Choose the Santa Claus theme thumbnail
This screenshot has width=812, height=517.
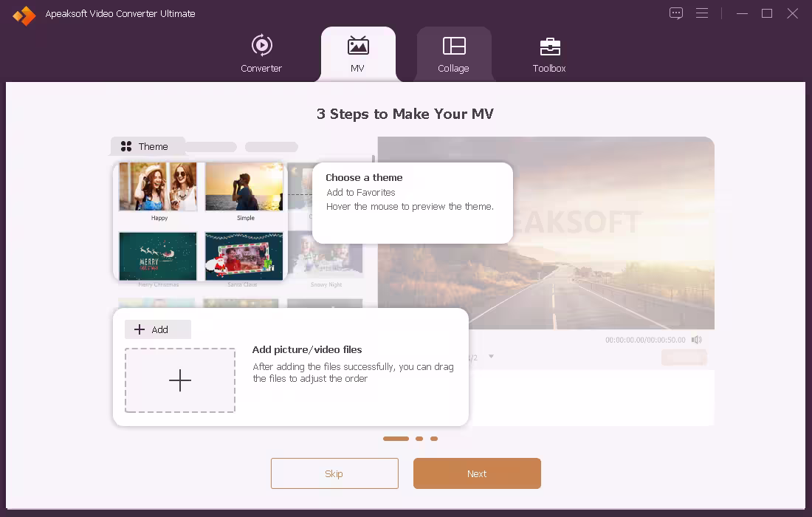[244, 256]
